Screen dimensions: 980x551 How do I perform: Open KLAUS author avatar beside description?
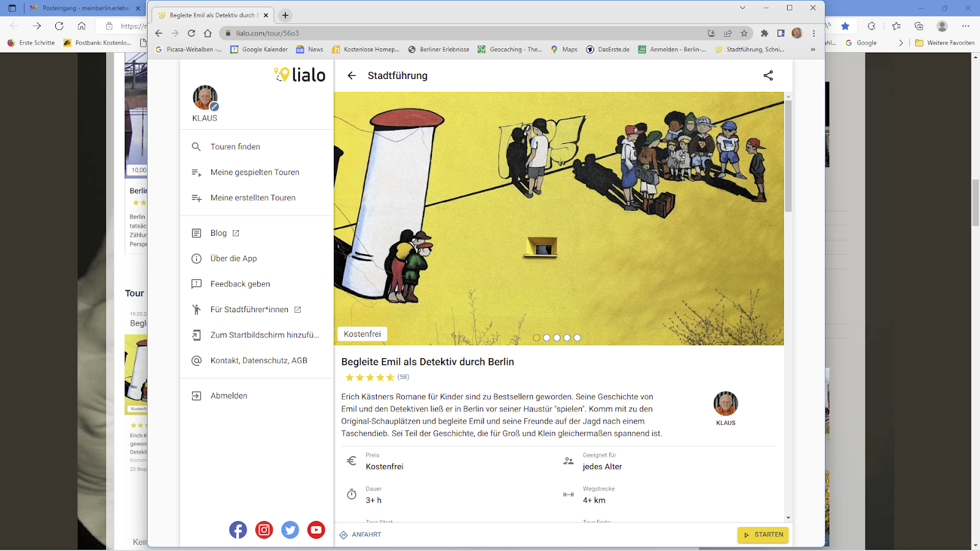[x=726, y=403]
